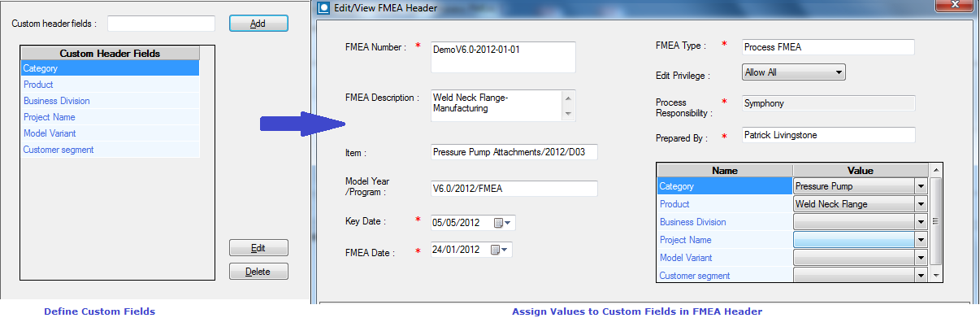Expand the Project Name value dropdown

[x=920, y=240]
